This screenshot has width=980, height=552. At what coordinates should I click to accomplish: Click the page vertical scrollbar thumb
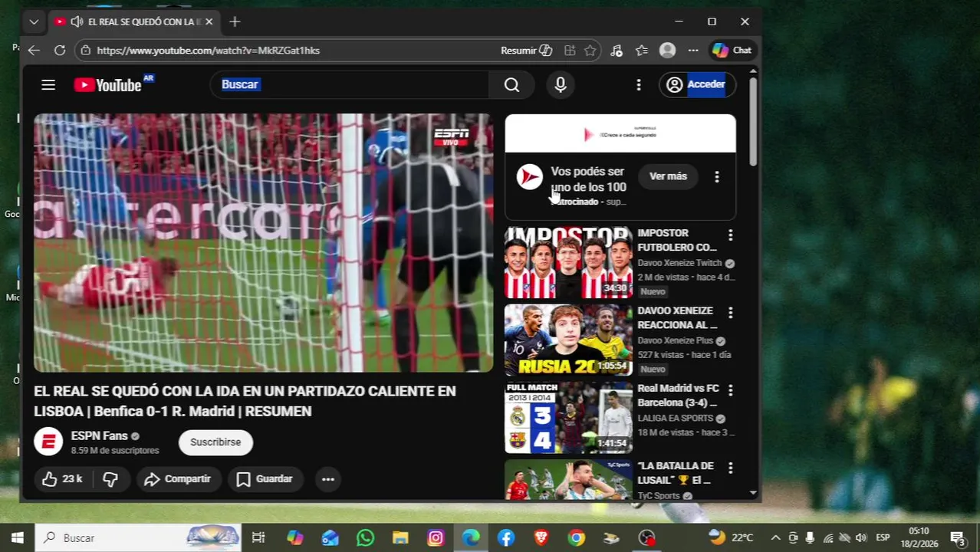(x=754, y=120)
